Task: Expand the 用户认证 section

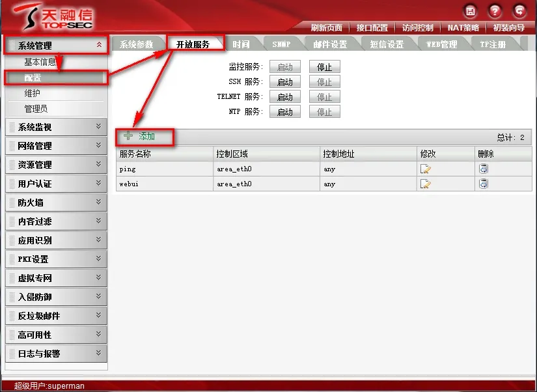Action: [x=56, y=184]
